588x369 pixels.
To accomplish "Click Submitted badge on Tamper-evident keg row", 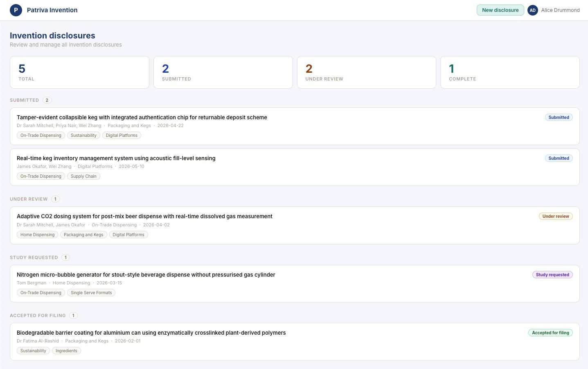I will pyautogui.click(x=559, y=117).
